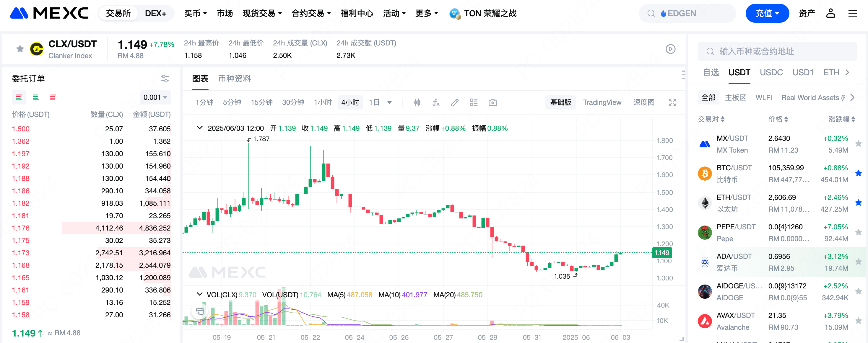Open the fx indicators icon
868x343 pixels.
[436, 102]
